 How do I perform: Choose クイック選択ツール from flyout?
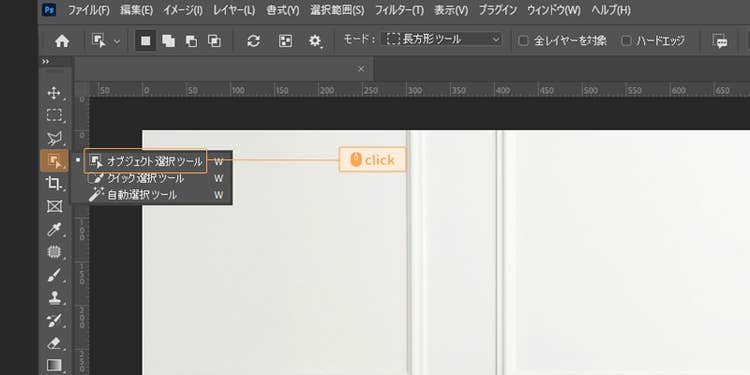(x=152, y=178)
